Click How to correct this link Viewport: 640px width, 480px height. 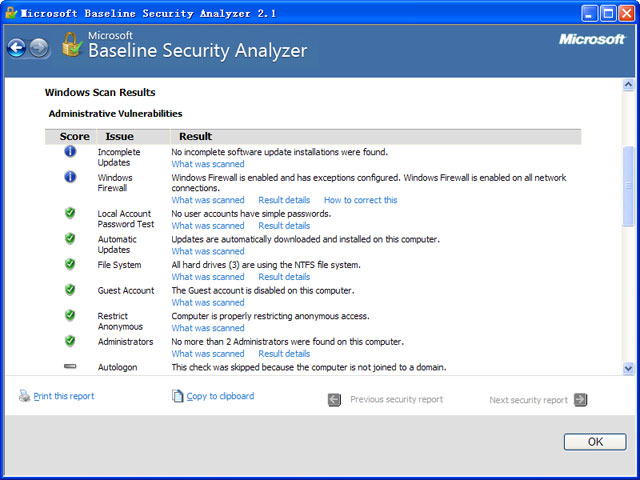coord(360,200)
